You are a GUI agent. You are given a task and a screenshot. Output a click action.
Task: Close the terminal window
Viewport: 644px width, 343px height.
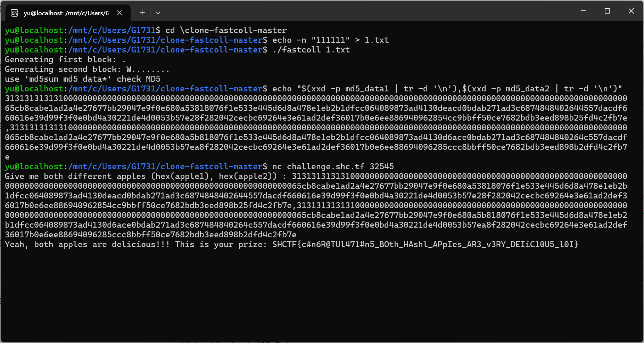[631, 11]
